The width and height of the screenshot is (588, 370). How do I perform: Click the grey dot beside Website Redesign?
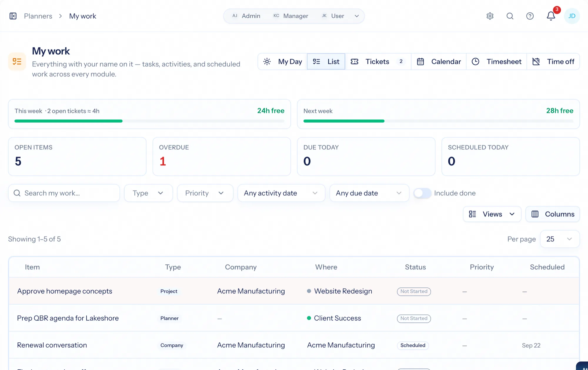point(309,291)
